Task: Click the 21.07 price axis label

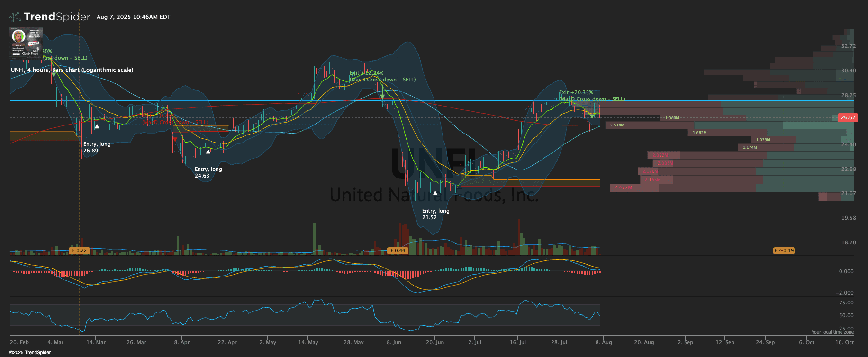Action: click(849, 193)
